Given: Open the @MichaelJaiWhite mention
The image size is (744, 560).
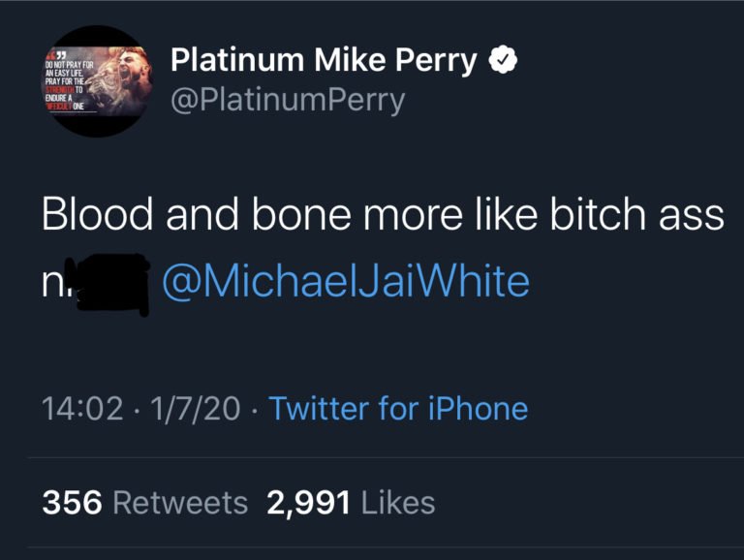Looking at the screenshot, I should tap(345, 281).
